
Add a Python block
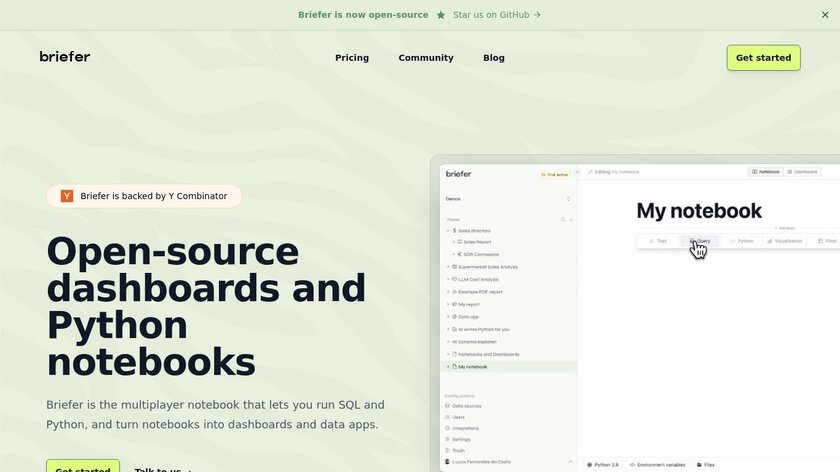[742, 241]
